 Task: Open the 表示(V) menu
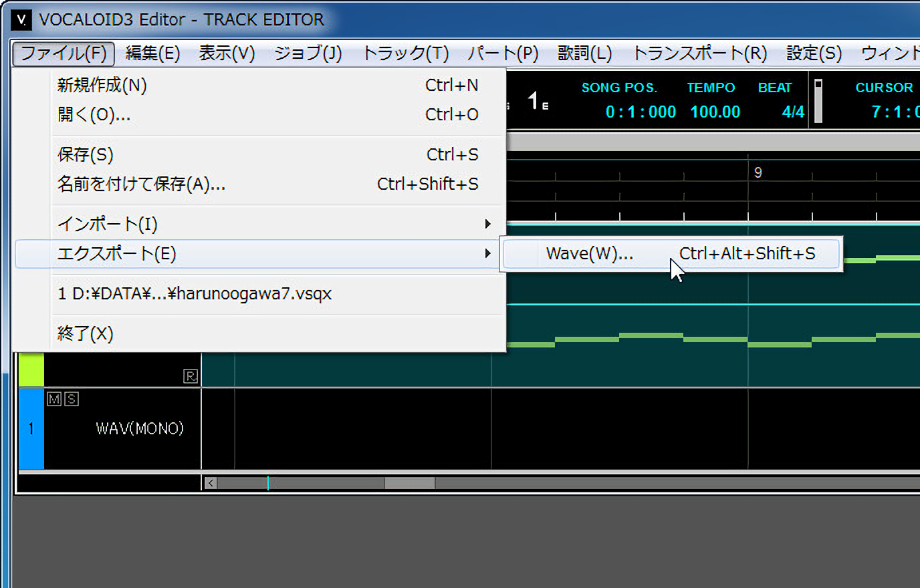pos(227,53)
